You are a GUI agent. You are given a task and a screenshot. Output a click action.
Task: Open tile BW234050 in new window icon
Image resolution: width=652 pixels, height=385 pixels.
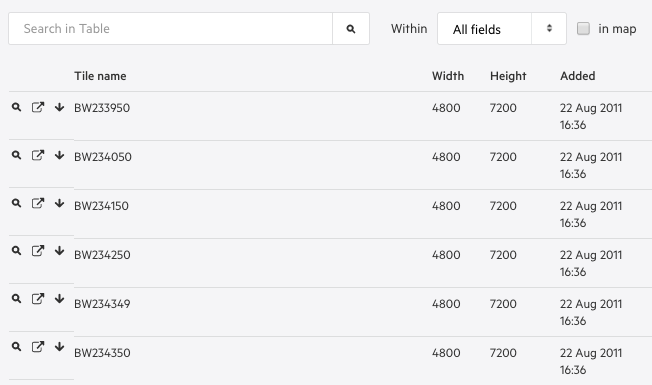38,155
